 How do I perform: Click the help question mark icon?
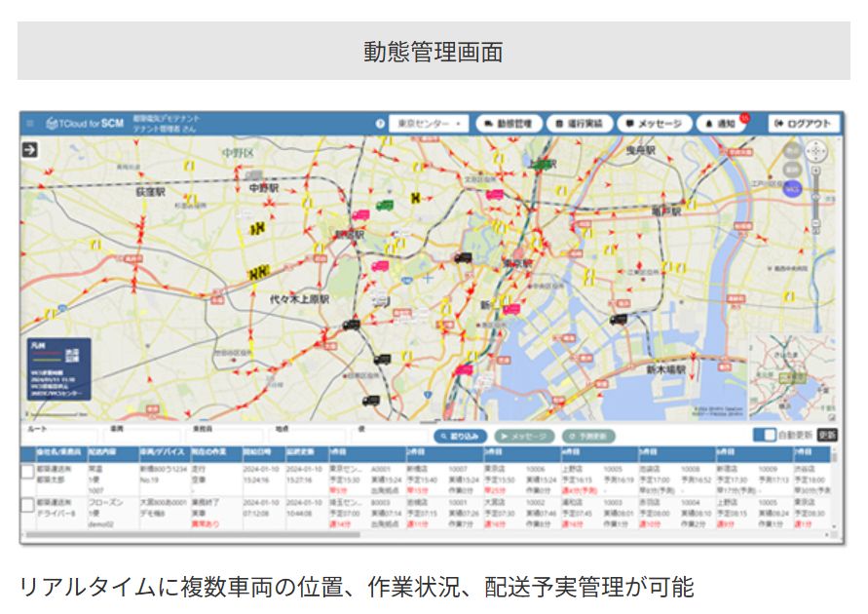coord(380,125)
